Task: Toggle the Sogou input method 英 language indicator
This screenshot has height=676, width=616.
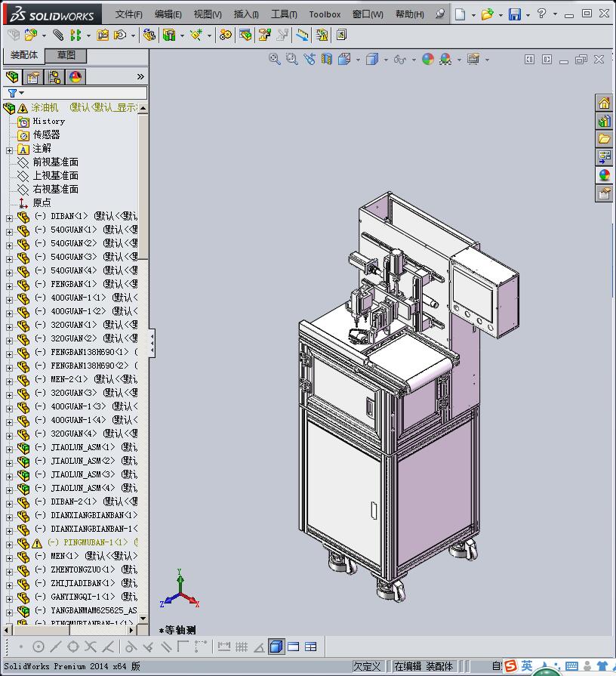Action: click(526, 665)
